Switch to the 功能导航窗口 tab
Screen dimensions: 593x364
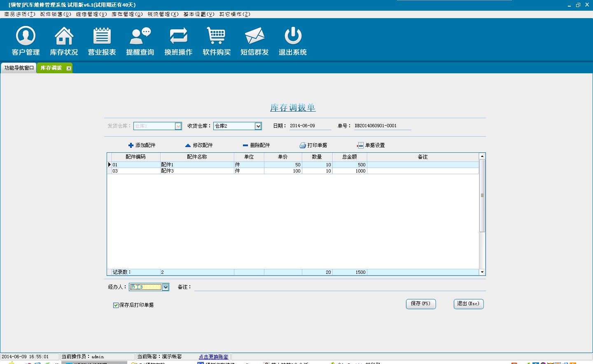point(19,68)
